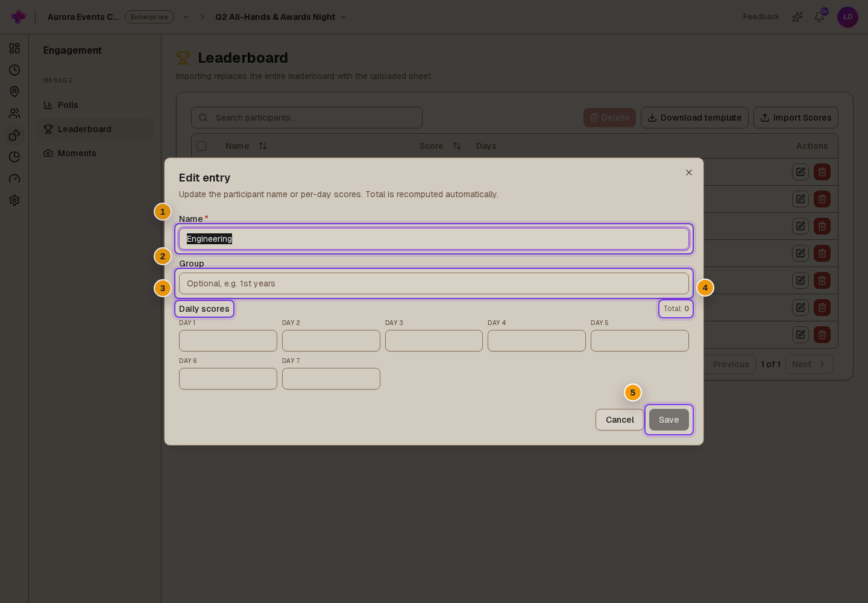Viewport: 868px width, 603px height.
Task: Click the Day 2 score field
Action: [331, 341]
